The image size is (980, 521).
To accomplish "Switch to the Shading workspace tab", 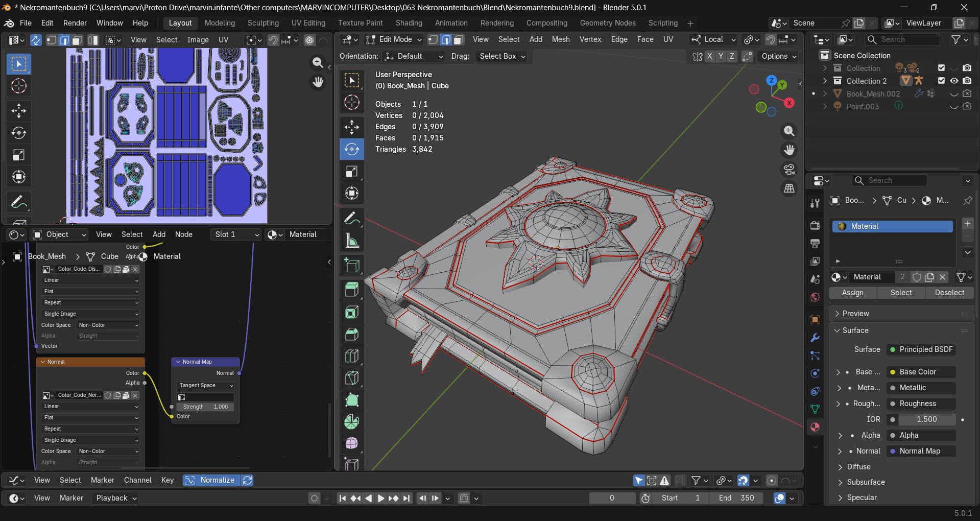I will (x=409, y=23).
